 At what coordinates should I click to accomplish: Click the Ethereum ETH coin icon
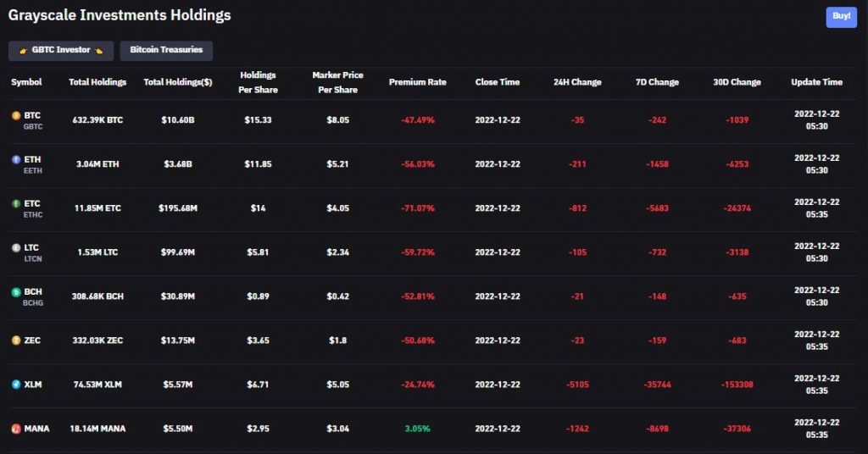point(15,159)
